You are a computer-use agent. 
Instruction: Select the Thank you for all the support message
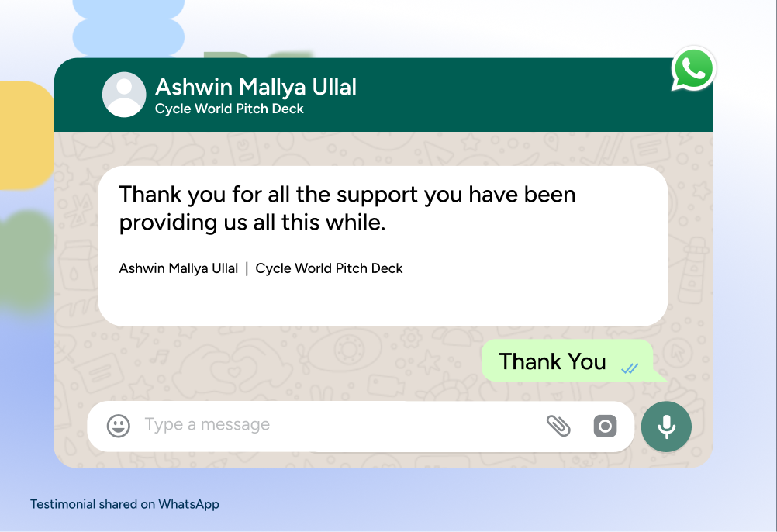(347, 208)
